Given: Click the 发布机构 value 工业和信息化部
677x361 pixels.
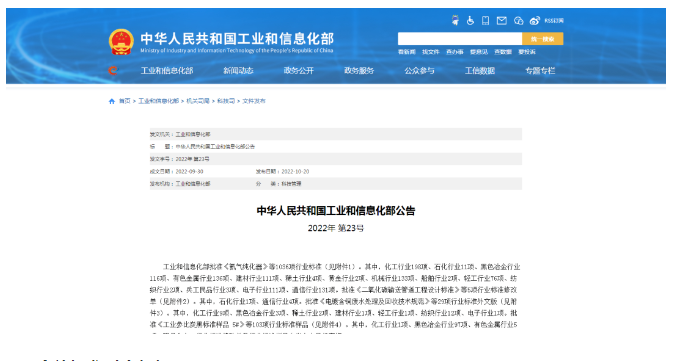Looking at the screenshot, I should tap(193, 184).
